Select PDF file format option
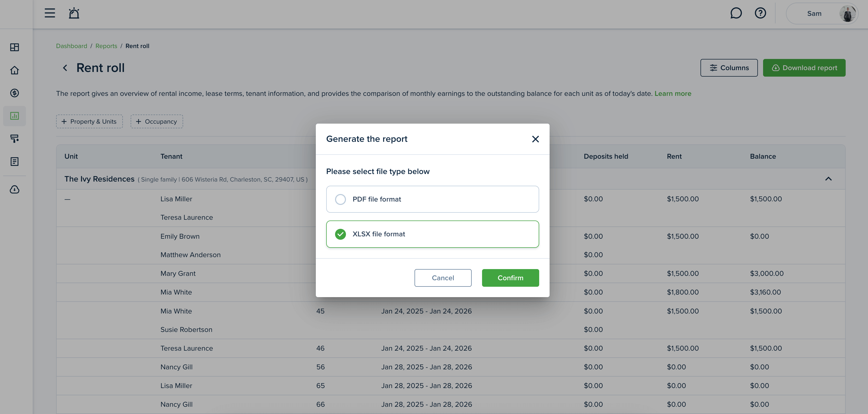 (432, 199)
